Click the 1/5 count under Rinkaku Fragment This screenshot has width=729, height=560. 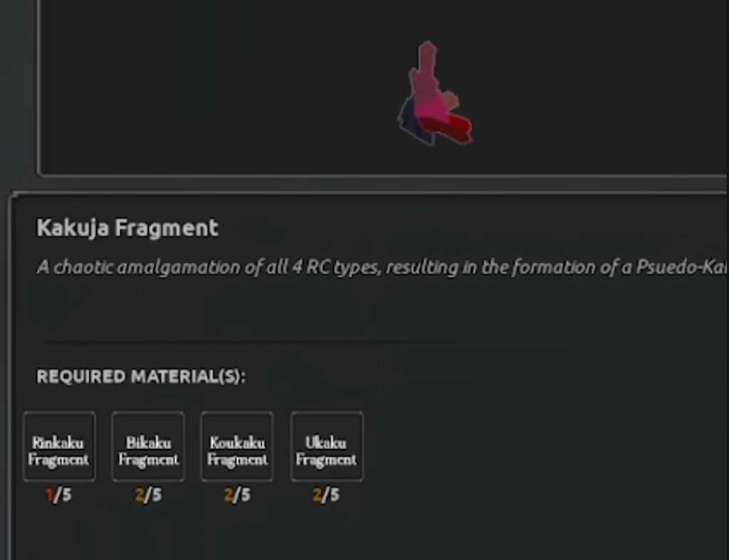[59, 495]
